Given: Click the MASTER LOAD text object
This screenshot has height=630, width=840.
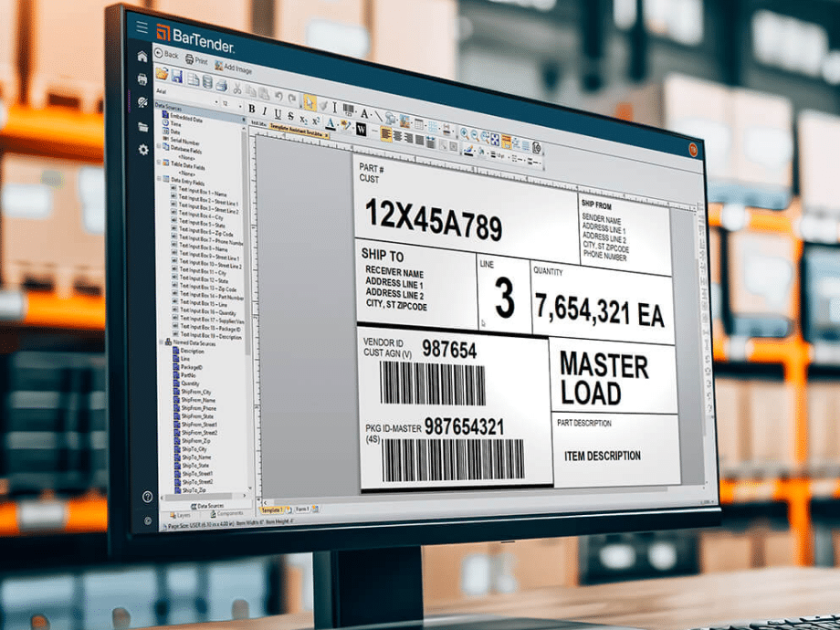Looking at the screenshot, I should tap(604, 378).
